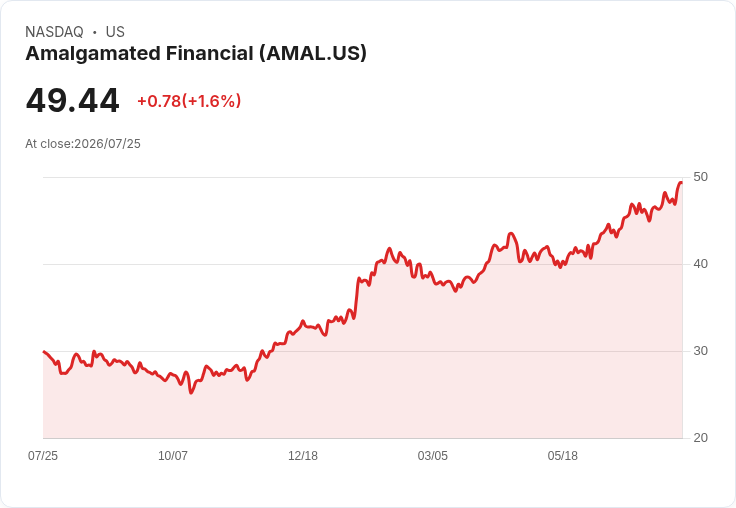Click the dot separator between NASDAQ and US

[95, 32]
